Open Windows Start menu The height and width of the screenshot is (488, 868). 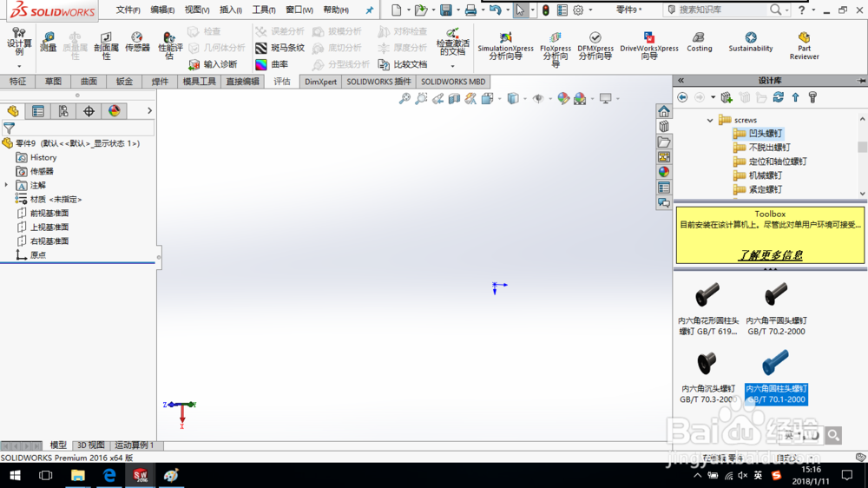tap(15, 475)
